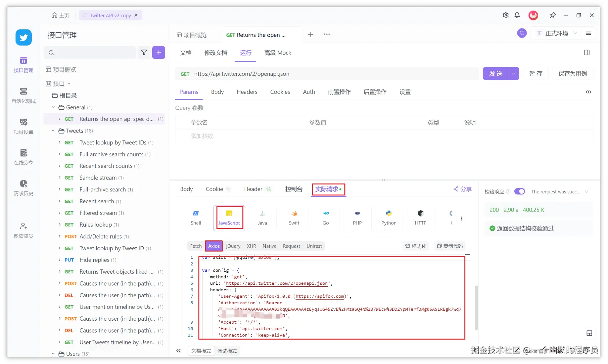
Task: Switch to the 文档 tab
Action: [186, 53]
